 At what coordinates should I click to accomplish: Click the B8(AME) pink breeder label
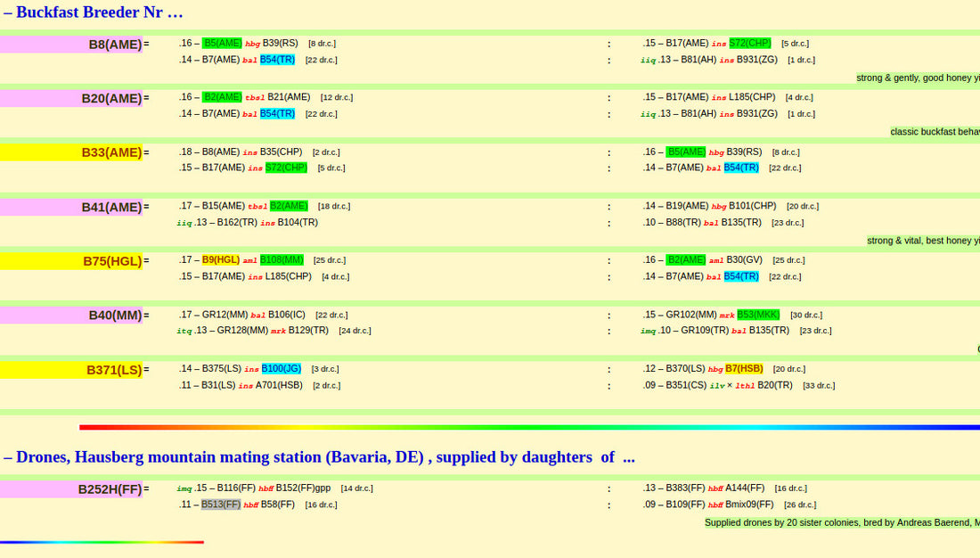tap(115, 45)
